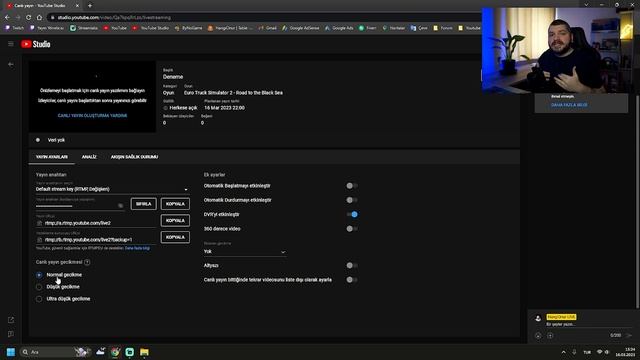
Task: Click the YouTube Studio logo
Action: pos(36,44)
